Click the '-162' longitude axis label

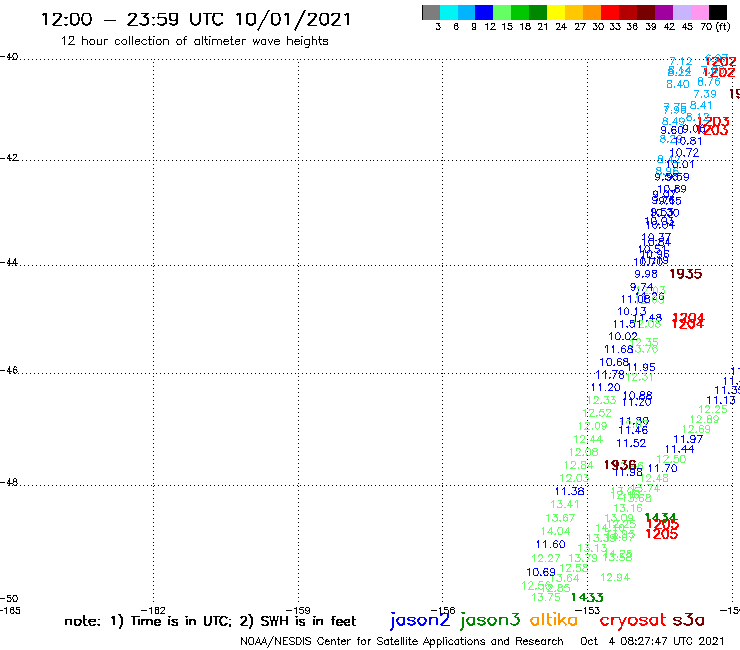tap(153, 610)
